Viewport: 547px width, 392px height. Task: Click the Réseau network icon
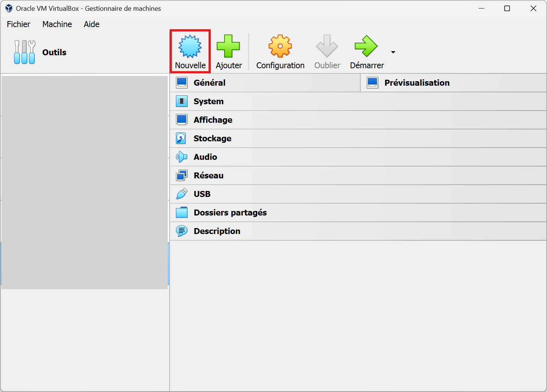click(181, 175)
